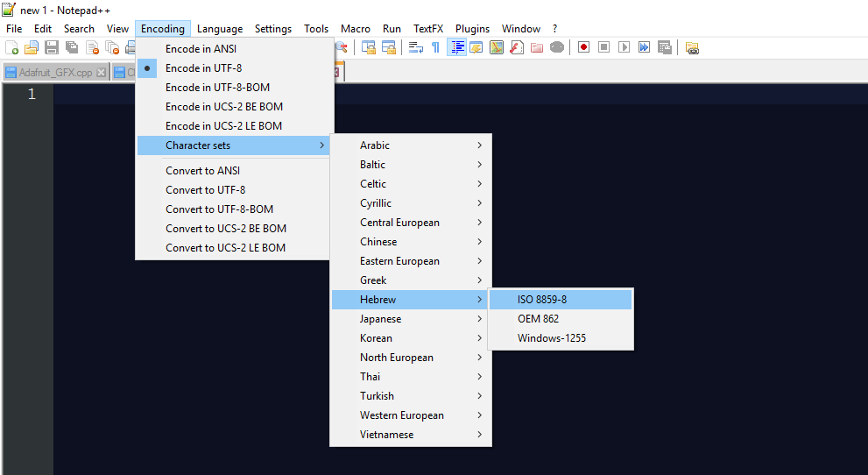Open the Function List toolbar icon
The image size is (868, 475).
pos(517,47)
